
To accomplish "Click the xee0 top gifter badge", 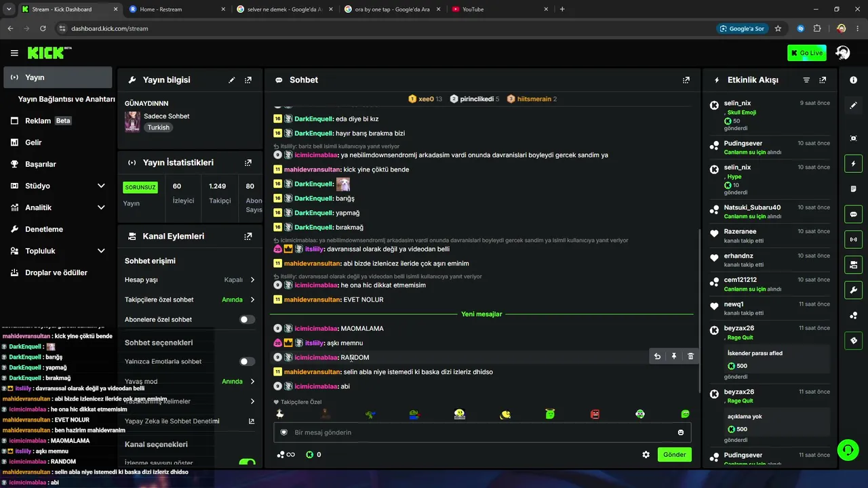I will (425, 99).
